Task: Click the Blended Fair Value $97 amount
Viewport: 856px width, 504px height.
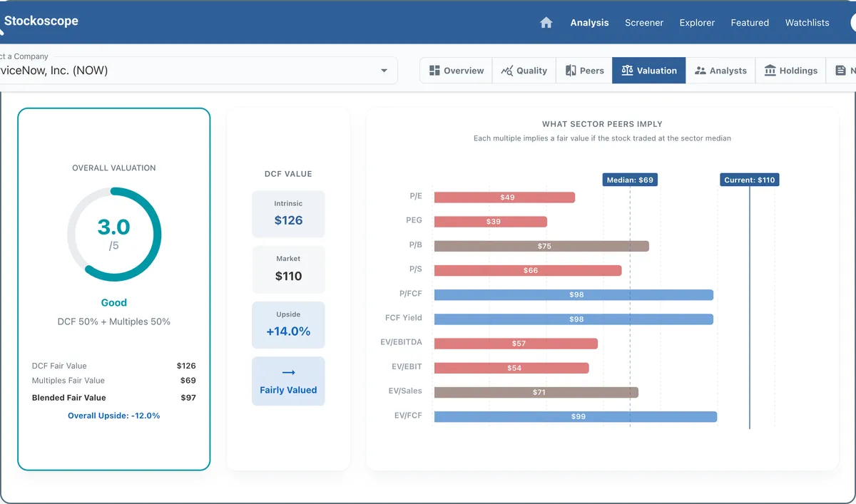Action: pyautogui.click(x=188, y=398)
